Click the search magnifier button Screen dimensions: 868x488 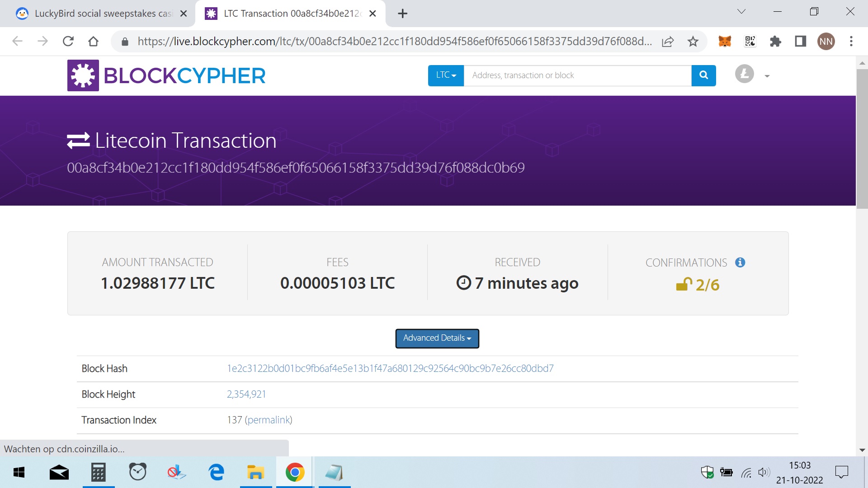click(703, 75)
